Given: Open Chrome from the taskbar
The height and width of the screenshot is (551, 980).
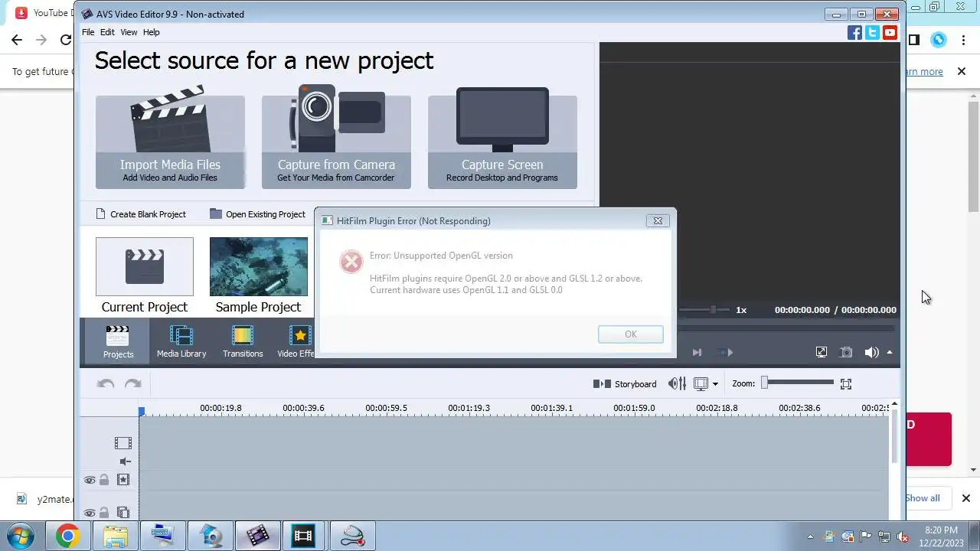Looking at the screenshot, I should pyautogui.click(x=67, y=536).
